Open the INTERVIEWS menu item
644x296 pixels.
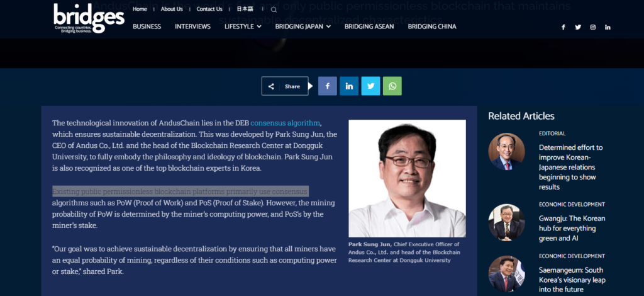point(192,26)
